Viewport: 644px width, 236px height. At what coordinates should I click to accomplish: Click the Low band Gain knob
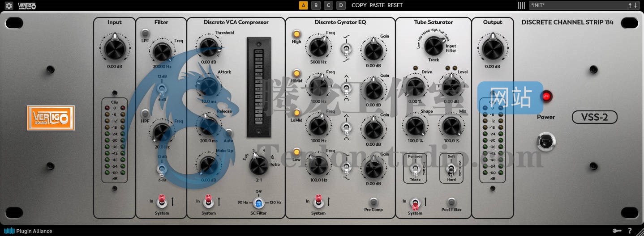374,169
